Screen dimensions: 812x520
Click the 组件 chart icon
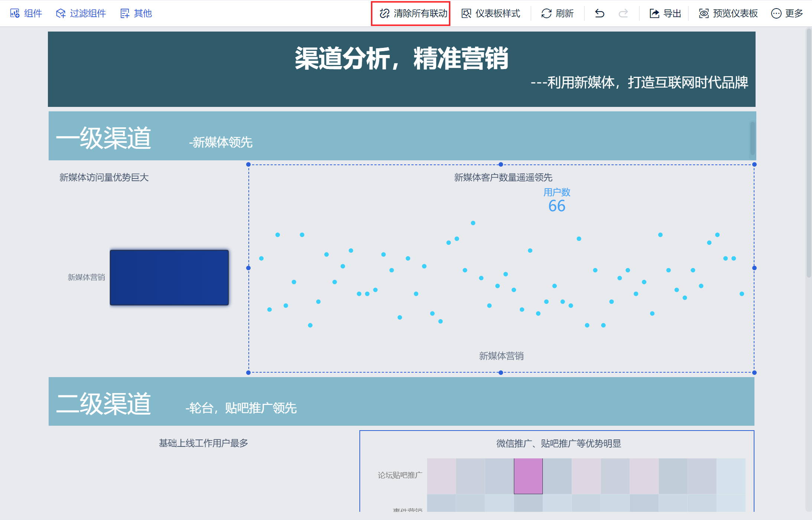(x=15, y=13)
